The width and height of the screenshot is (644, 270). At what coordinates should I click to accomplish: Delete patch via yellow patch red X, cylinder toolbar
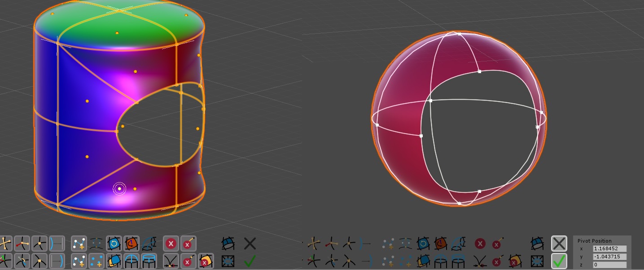(x=206, y=261)
